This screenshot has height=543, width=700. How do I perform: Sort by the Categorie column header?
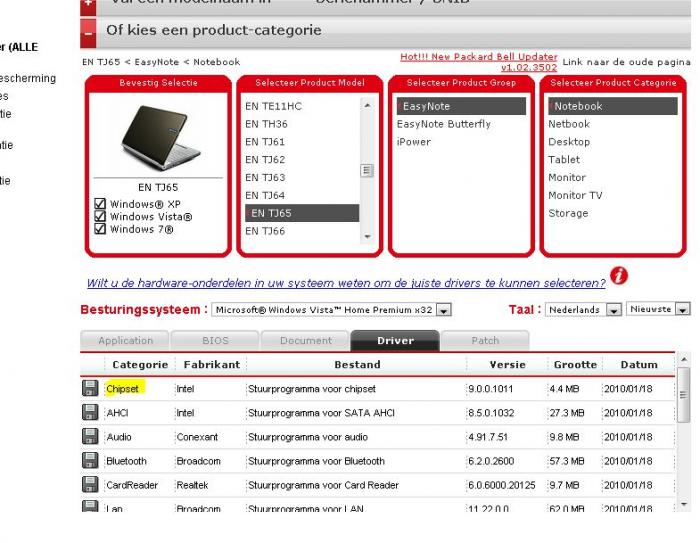click(140, 365)
